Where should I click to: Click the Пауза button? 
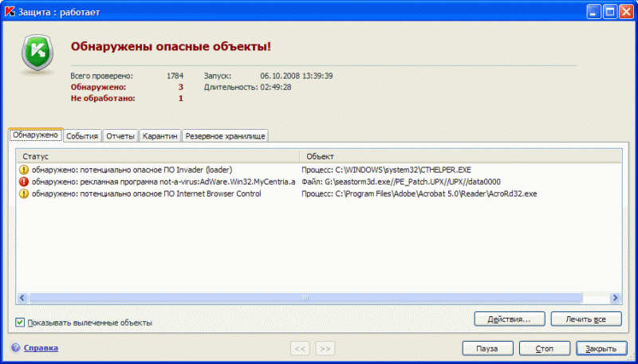coord(487,349)
